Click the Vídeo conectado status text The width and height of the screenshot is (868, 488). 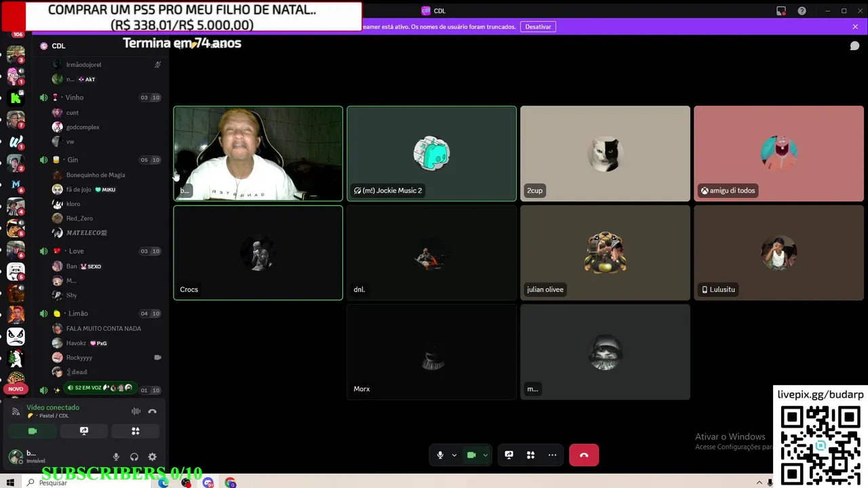53,407
